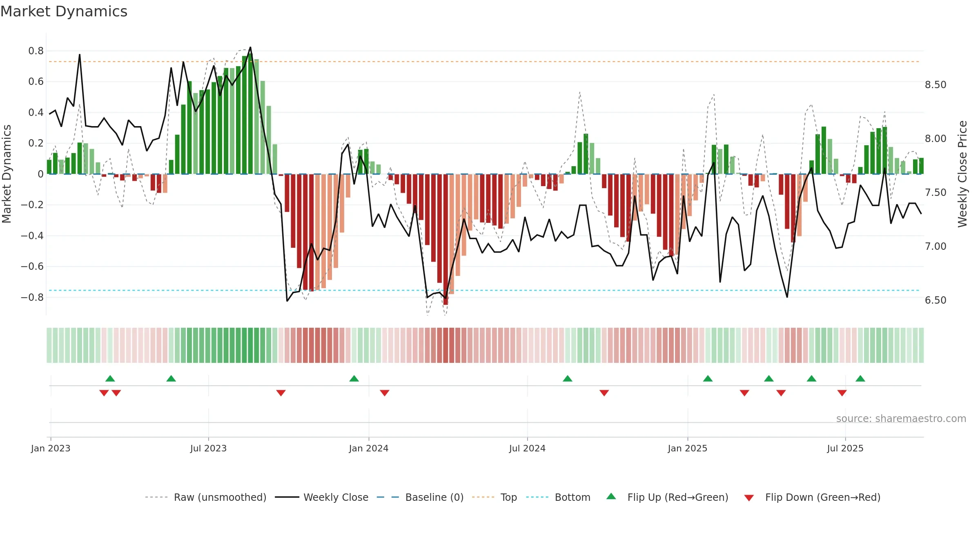Toggle the Flip Down (Green→Red) legend entry
Screen dimensions: 980x551
[812, 497]
